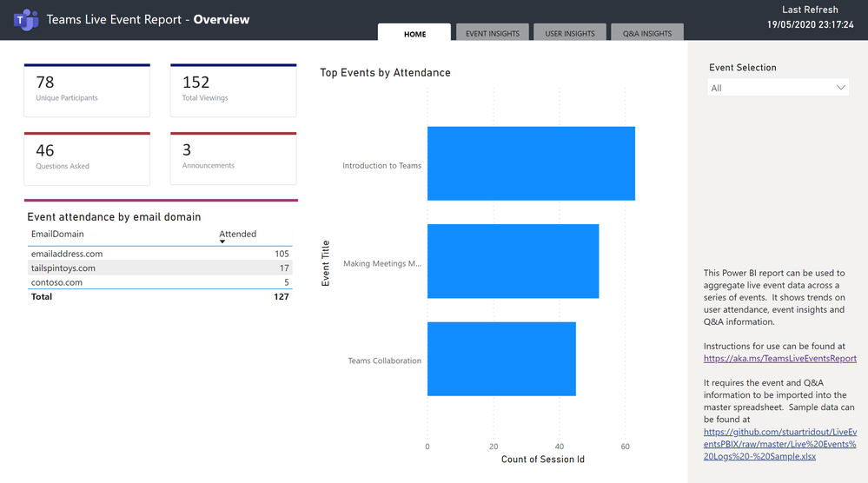Click the attended value 17

pos(284,268)
